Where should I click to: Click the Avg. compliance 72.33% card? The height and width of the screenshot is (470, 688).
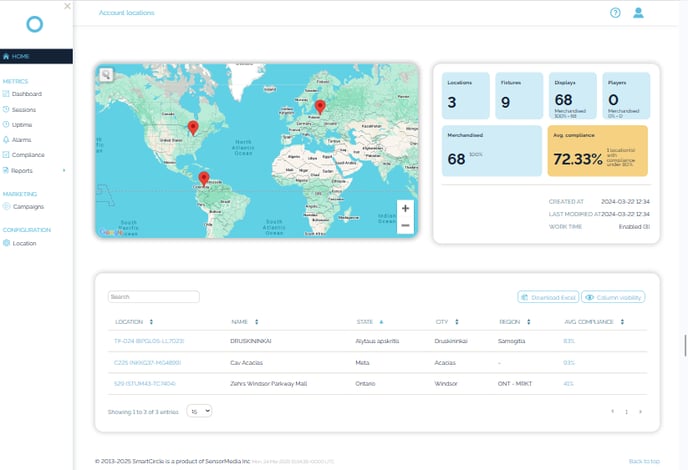click(598, 151)
